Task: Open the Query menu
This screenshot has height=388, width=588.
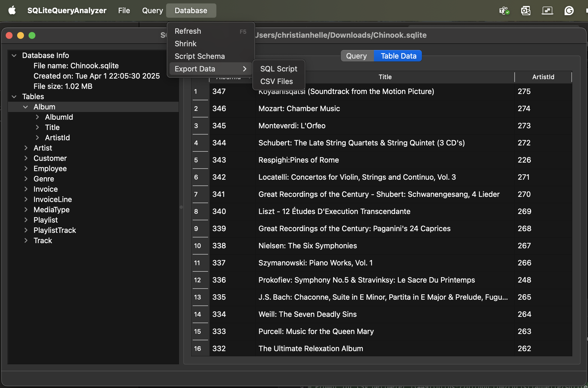Action: click(152, 11)
